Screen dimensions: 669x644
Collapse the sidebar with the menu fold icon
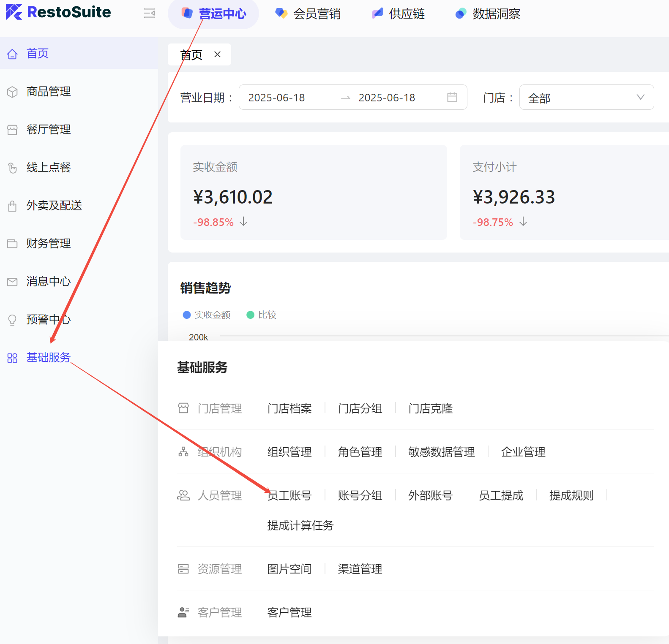tap(149, 14)
